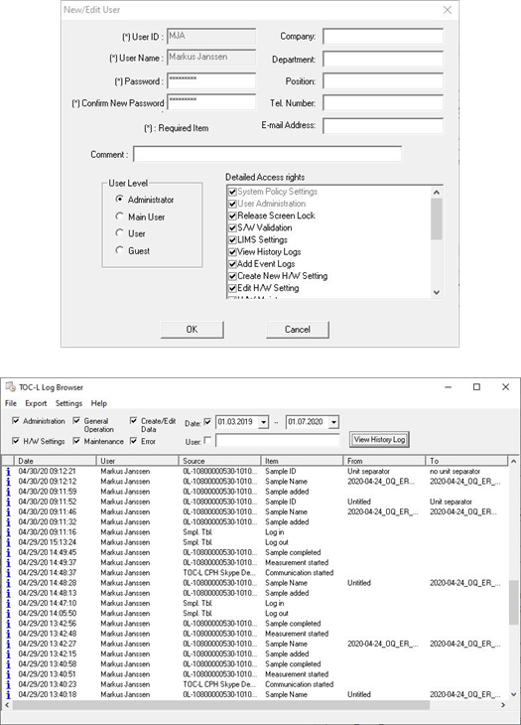Screen dimensions: 521x725
Task: Click the User filter text field
Action: [277, 440]
